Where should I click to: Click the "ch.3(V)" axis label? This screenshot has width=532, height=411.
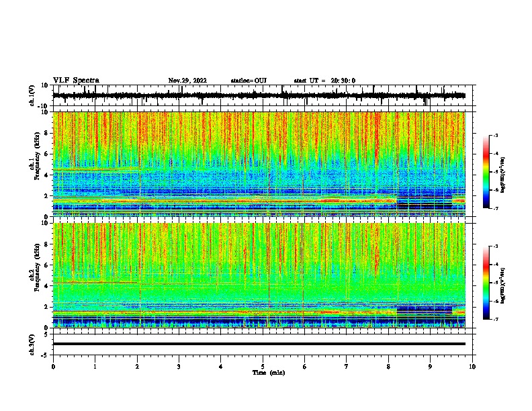point(32,345)
